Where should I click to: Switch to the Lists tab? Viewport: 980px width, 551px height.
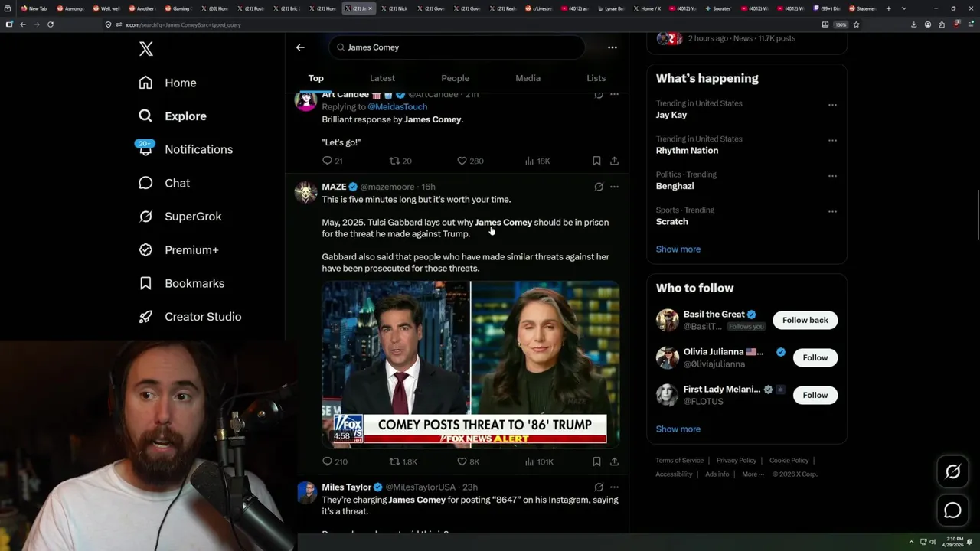[596, 78]
